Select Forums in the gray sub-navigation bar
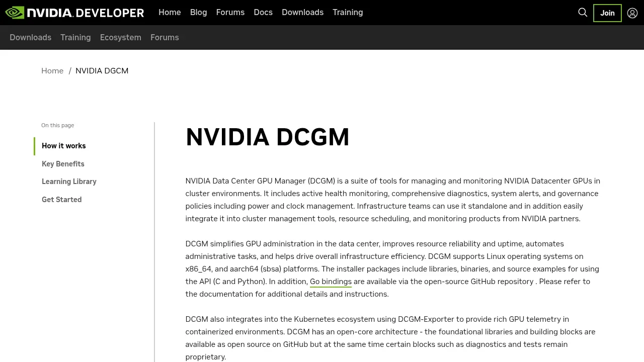 coord(165,38)
